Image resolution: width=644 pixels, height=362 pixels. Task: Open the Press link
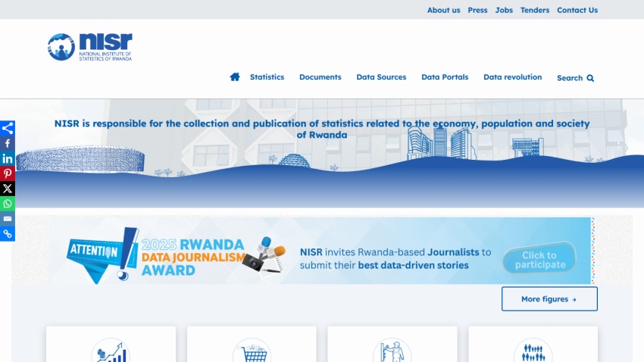(x=477, y=10)
